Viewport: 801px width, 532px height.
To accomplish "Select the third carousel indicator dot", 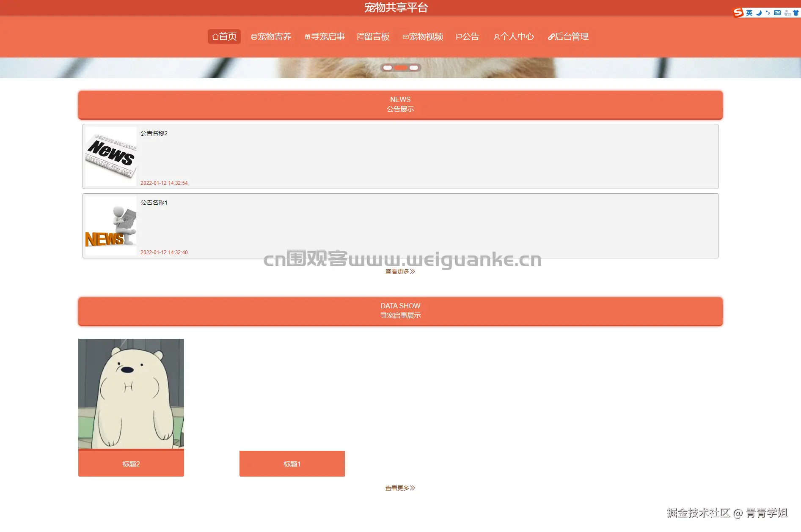I will click(x=414, y=67).
